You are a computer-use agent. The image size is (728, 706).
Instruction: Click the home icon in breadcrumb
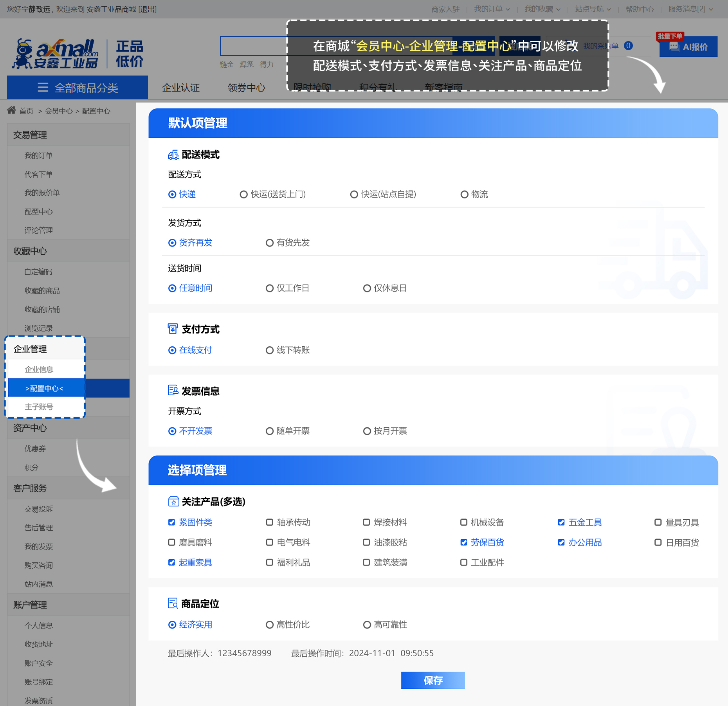11,110
